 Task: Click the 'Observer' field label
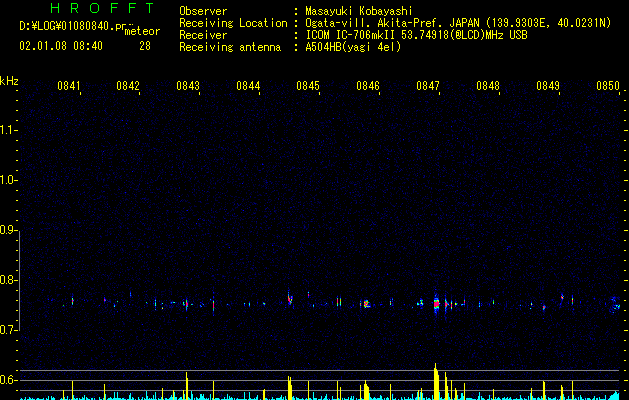(x=203, y=11)
